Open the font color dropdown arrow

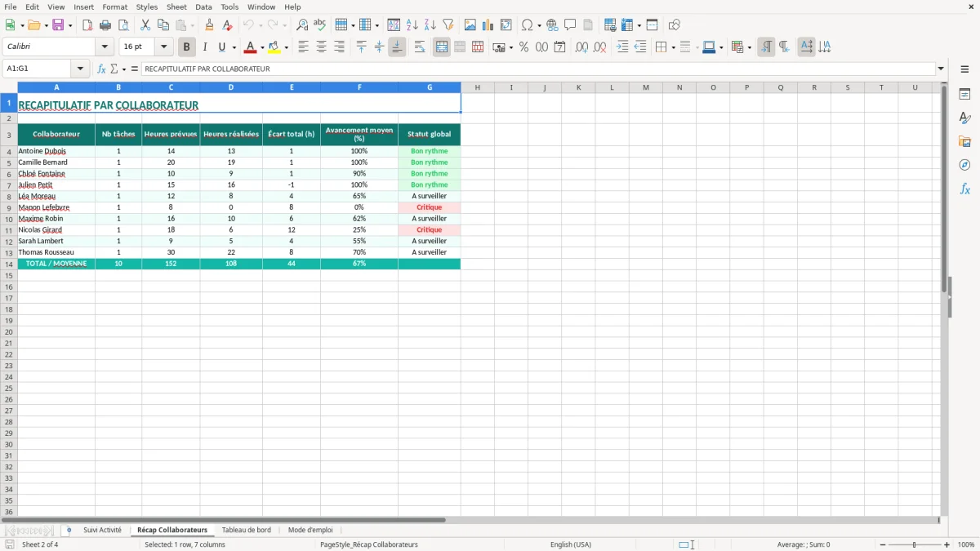[x=262, y=47]
